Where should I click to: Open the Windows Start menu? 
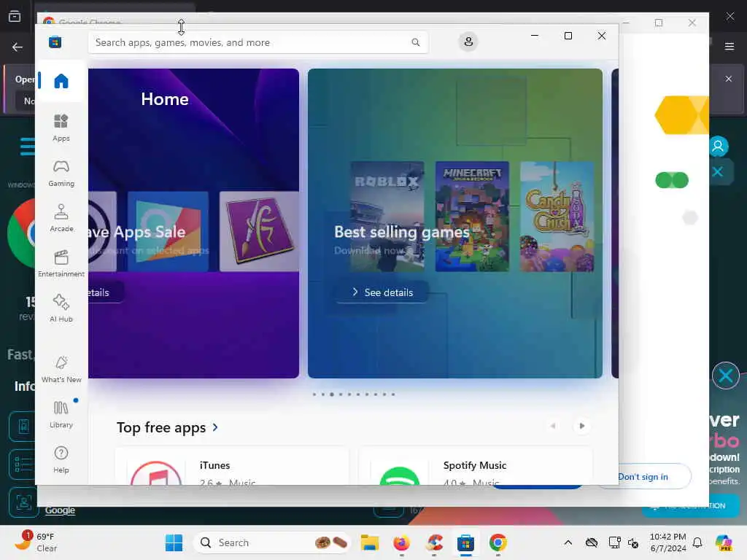(174, 542)
